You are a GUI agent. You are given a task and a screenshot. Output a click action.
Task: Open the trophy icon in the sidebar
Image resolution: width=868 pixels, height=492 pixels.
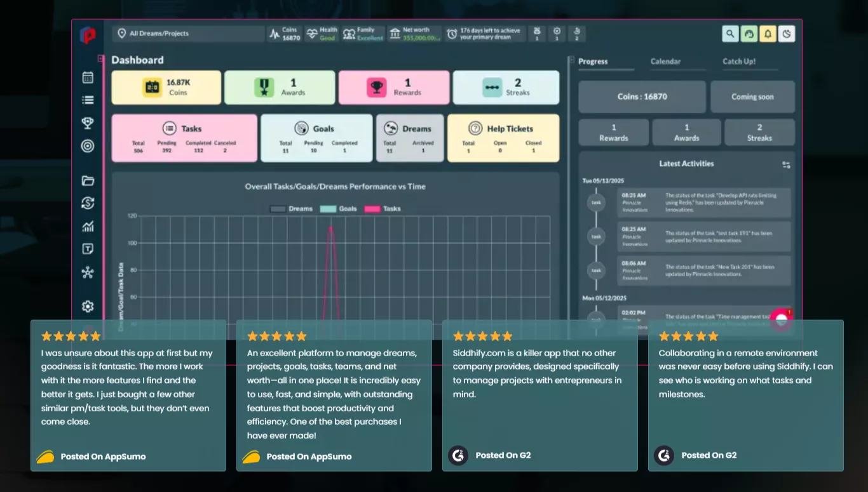[x=88, y=123]
